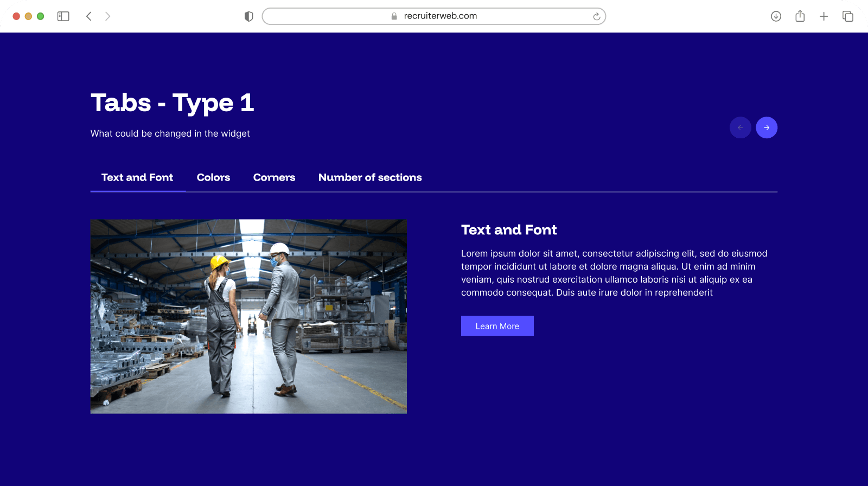Toggle the browser sidebar panel

coord(63,16)
